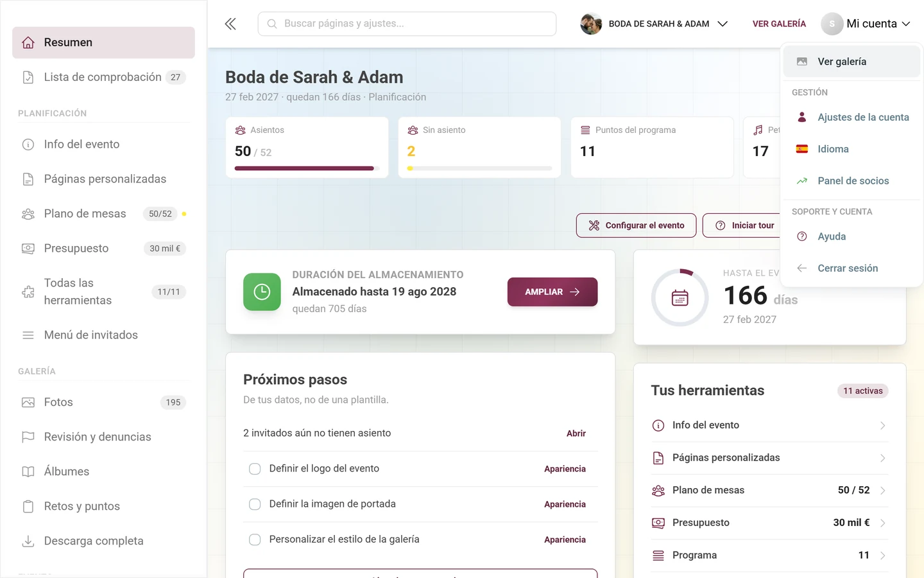Expand Info del evento row chevron in Tus herramientas
This screenshot has height=578, width=924.
click(883, 426)
